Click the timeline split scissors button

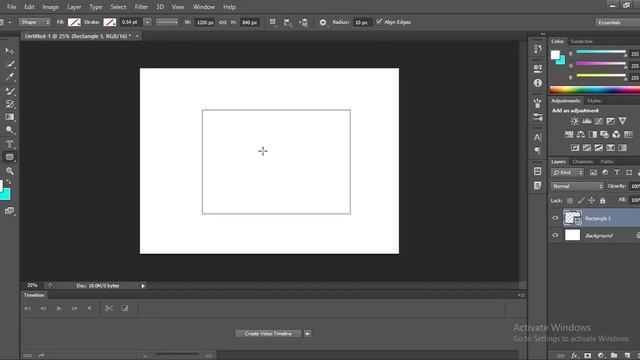click(109, 309)
